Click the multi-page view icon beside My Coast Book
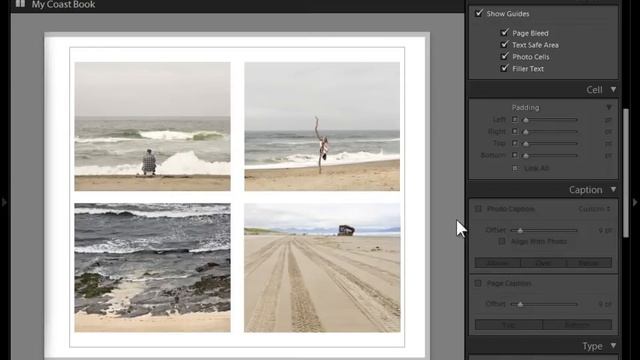The width and height of the screenshot is (640, 360). 20,4
